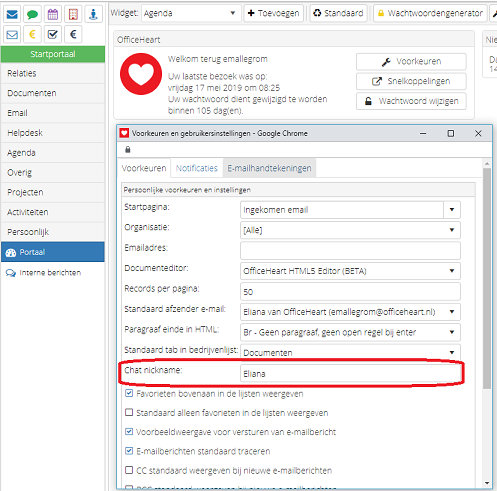Minimize the Voorkeuren popup window

[x=423, y=133]
